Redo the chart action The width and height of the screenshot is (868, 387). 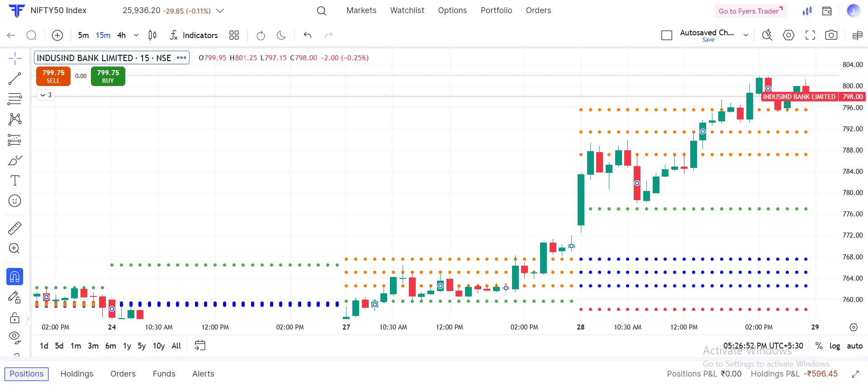point(329,35)
